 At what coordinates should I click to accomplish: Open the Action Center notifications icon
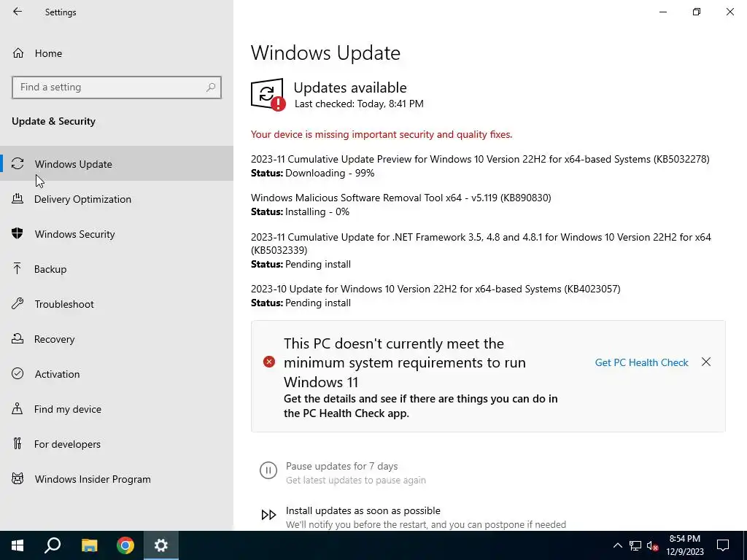point(723,545)
